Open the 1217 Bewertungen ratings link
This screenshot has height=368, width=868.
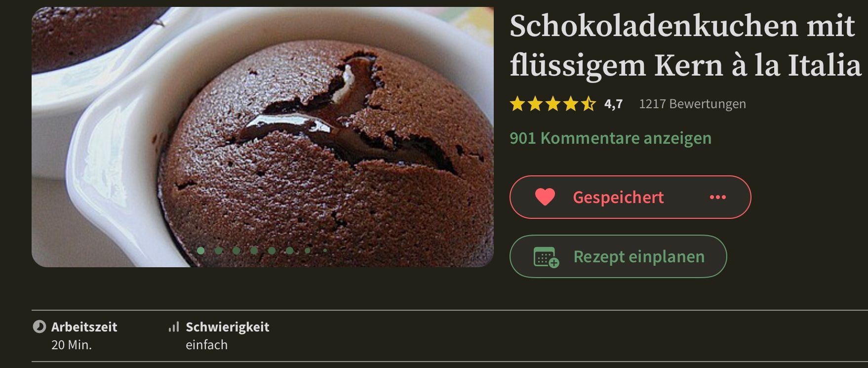[692, 104]
